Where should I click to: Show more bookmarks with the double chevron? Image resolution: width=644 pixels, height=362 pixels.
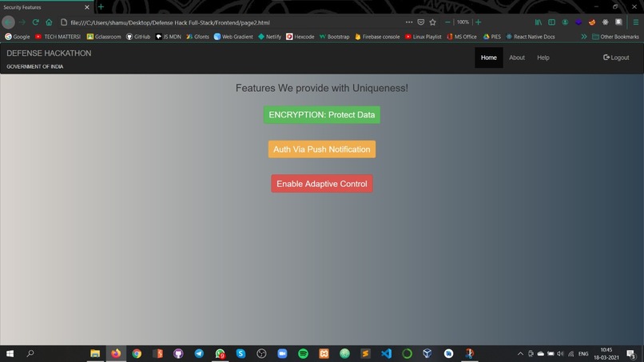(583, 37)
